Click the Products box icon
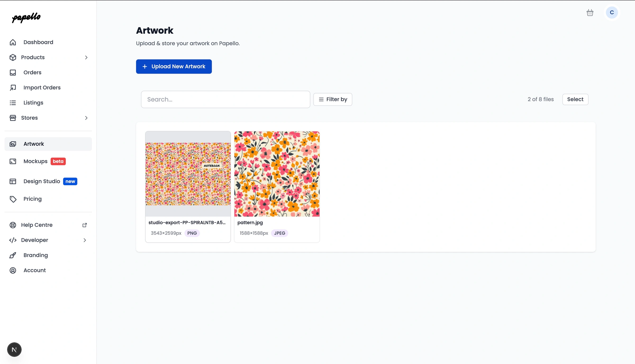635x364 pixels. pyautogui.click(x=13, y=57)
